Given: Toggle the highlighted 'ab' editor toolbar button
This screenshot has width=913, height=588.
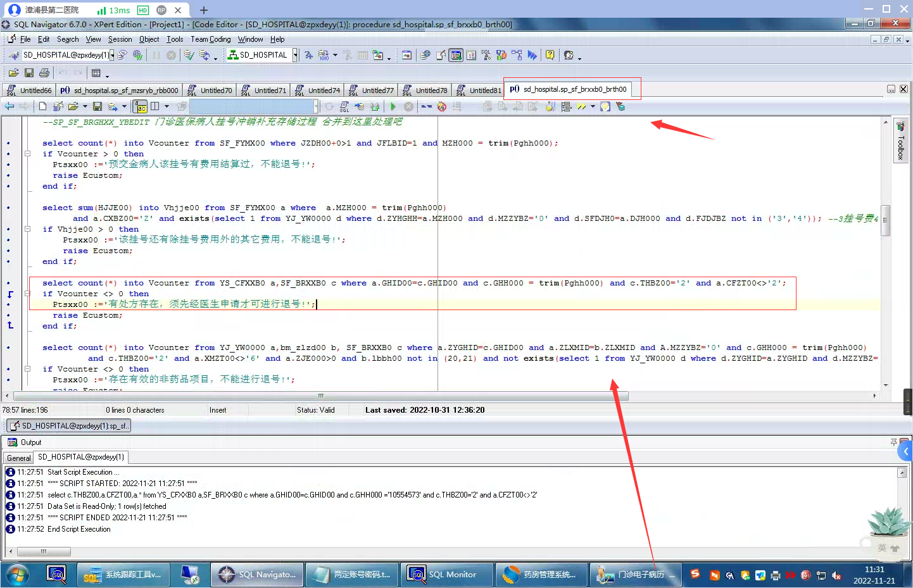Looking at the screenshot, I should click(141, 106).
